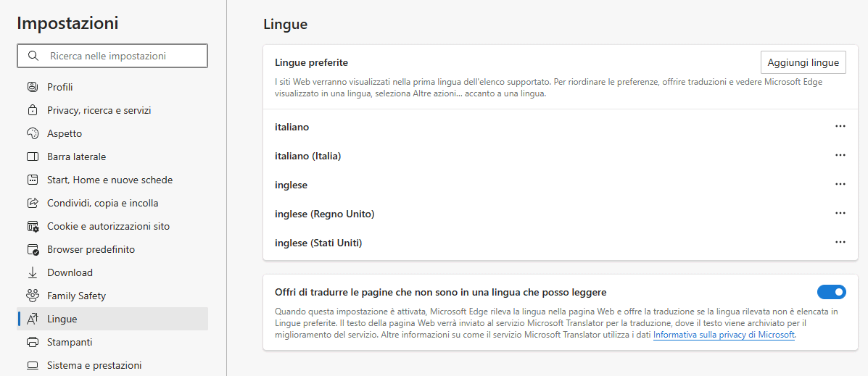Open Informativa sulla privacy di Microsoft link
868x376 pixels.
pos(724,335)
